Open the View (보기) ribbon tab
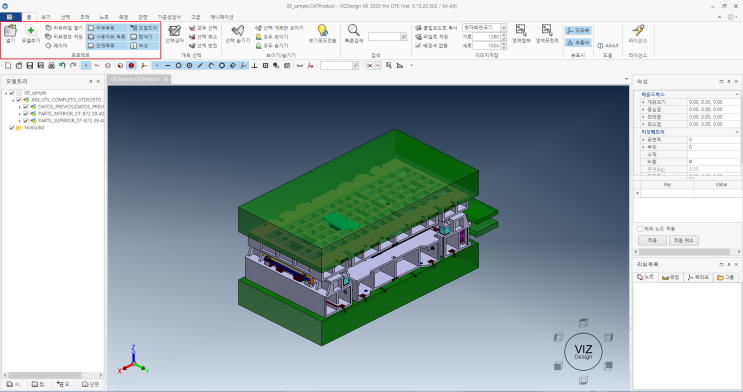Viewport: 743px width, 392px height. 46,17
